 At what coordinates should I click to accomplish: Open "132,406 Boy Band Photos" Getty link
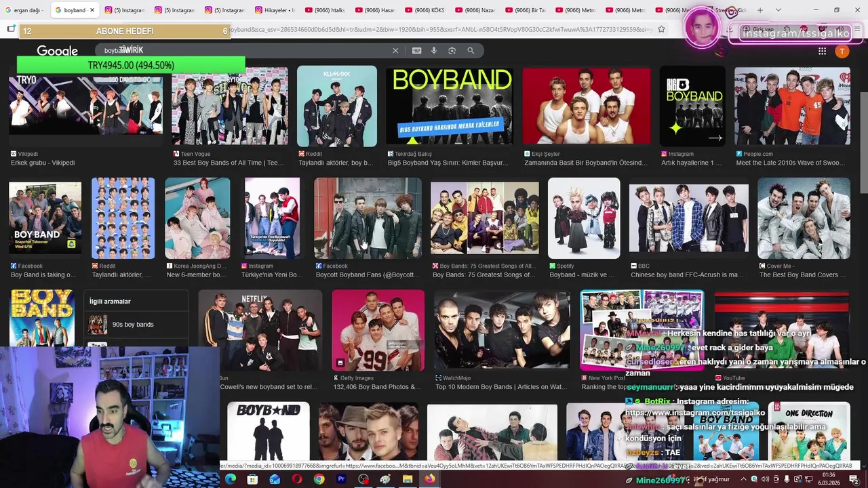point(376,387)
